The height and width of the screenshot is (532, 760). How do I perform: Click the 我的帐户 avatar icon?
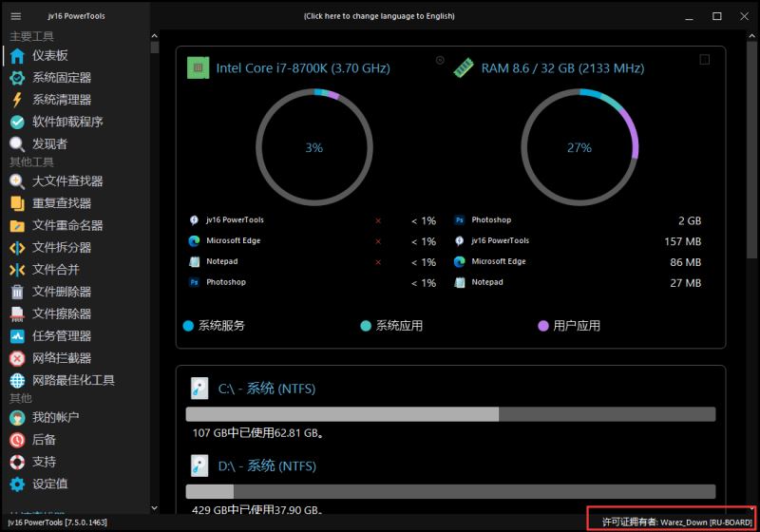(17, 418)
